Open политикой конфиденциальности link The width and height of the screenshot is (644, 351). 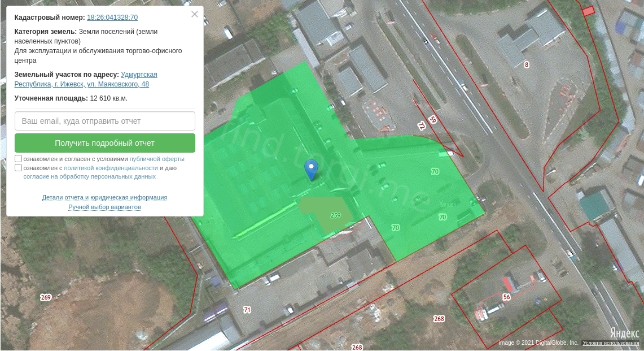coord(111,168)
